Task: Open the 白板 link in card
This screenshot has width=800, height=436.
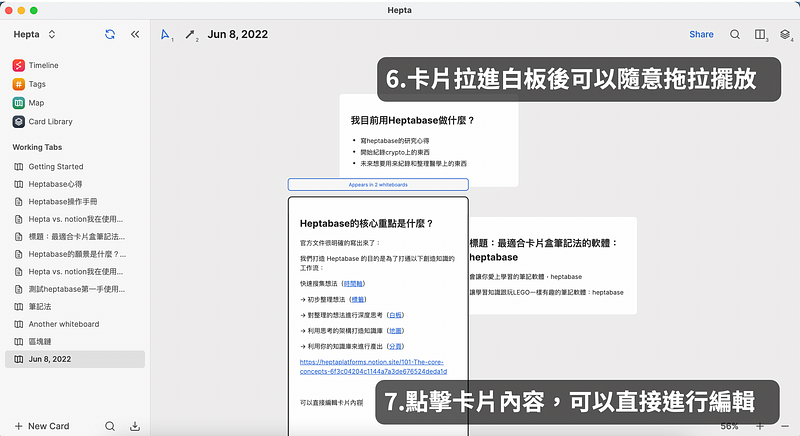Action: 395,315
